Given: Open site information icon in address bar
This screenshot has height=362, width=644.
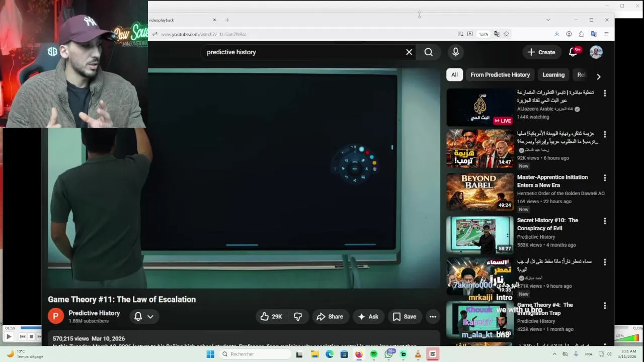Looking at the screenshot, I should tap(155, 34).
